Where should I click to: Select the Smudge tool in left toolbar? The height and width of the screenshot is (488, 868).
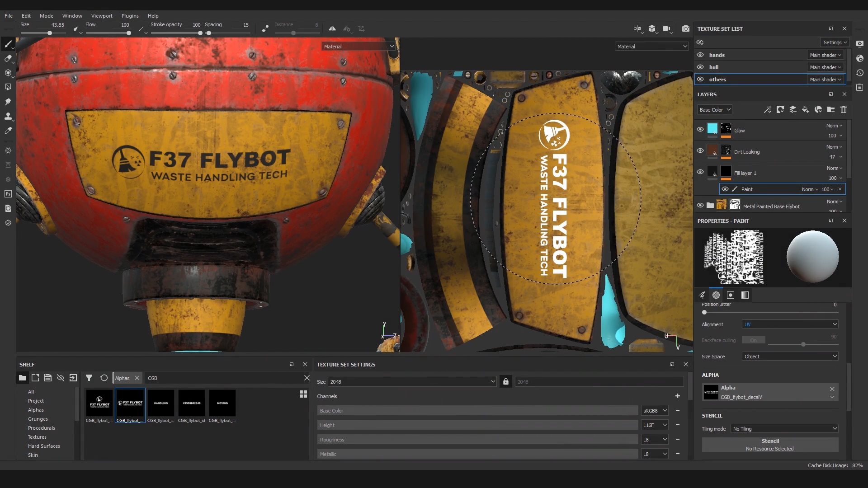coord(8,102)
